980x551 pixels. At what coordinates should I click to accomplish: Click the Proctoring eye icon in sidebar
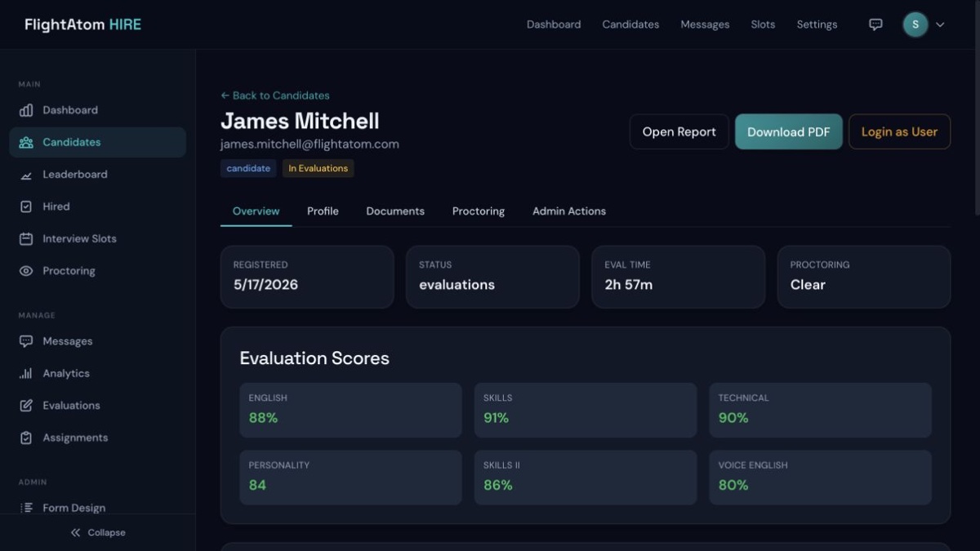(x=26, y=271)
